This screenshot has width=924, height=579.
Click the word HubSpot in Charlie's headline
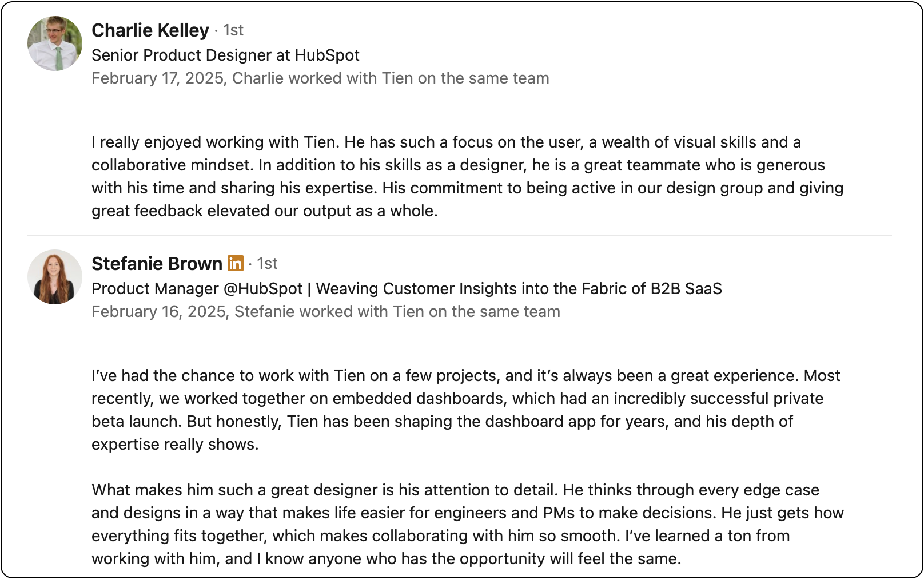tap(327, 55)
